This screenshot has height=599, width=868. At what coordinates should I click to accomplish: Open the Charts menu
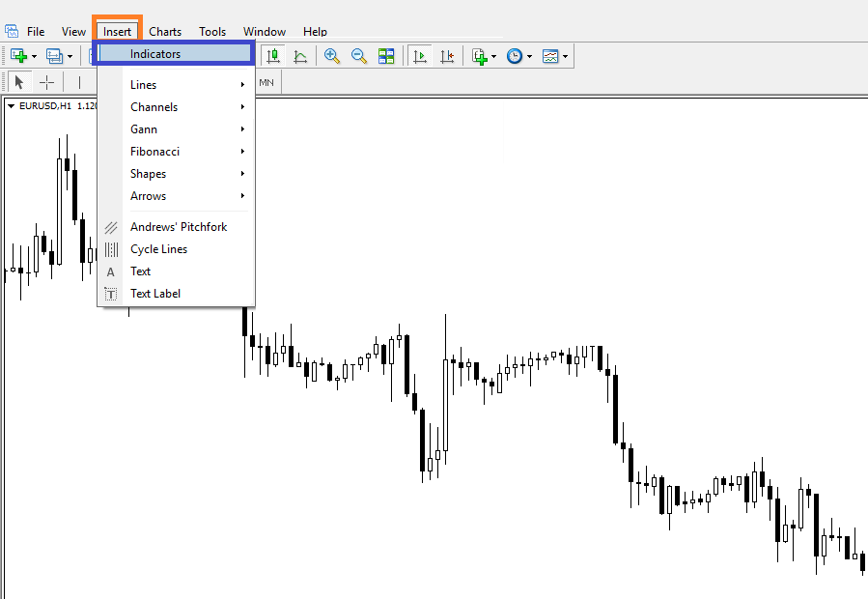click(x=165, y=32)
